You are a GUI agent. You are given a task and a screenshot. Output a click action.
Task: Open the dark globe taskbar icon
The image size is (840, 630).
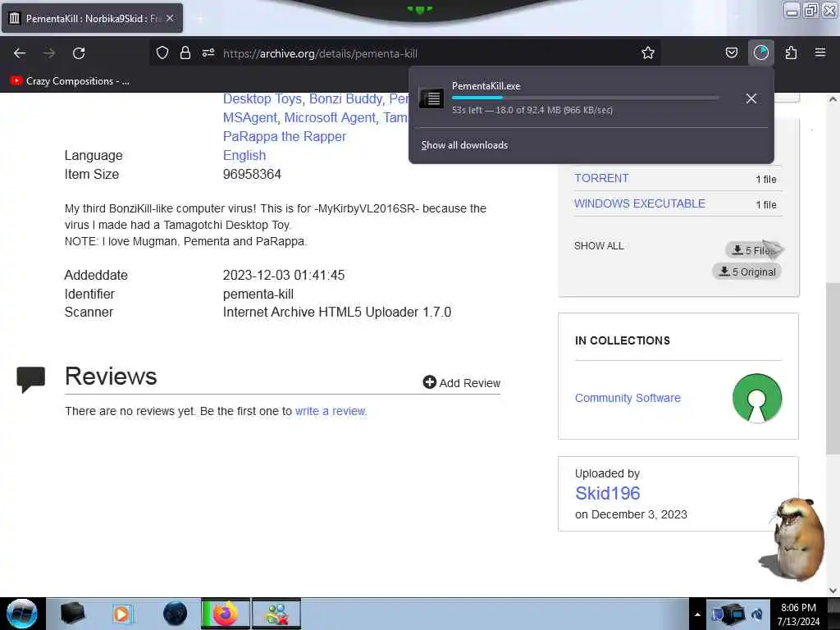pos(176,614)
